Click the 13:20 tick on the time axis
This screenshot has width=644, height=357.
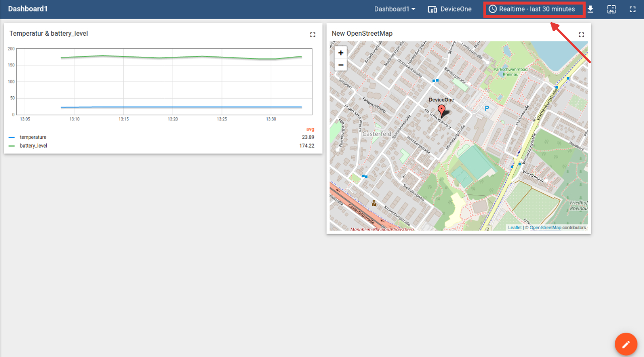[173, 119]
